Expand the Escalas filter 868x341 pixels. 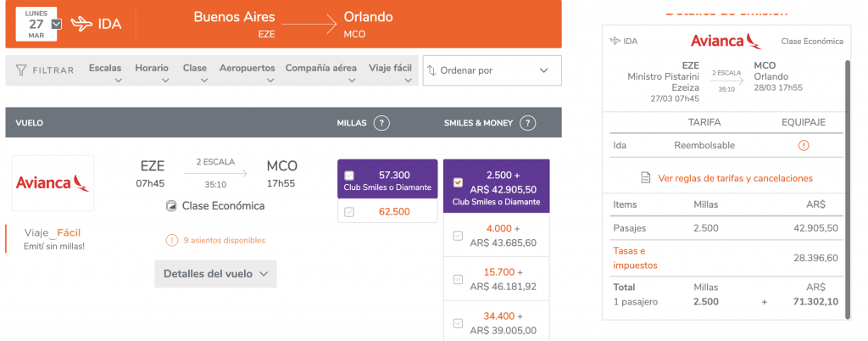coord(105,71)
